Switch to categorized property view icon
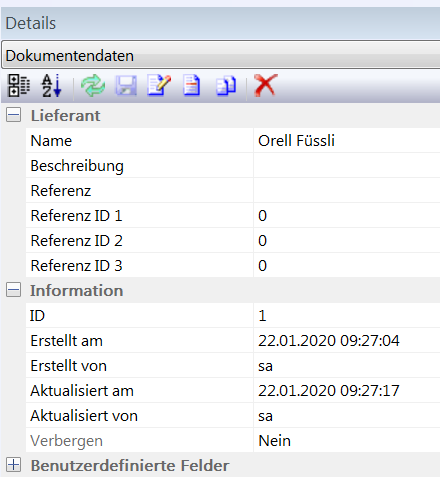Image resolution: width=440 pixels, height=477 pixels. tap(18, 85)
